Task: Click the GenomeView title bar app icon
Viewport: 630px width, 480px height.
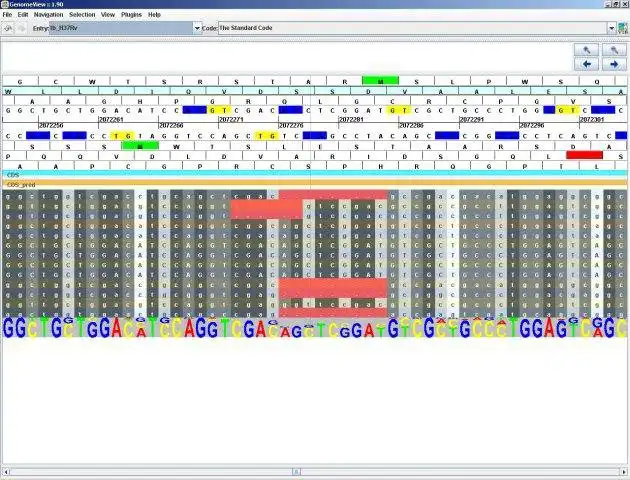Action: 5,4
